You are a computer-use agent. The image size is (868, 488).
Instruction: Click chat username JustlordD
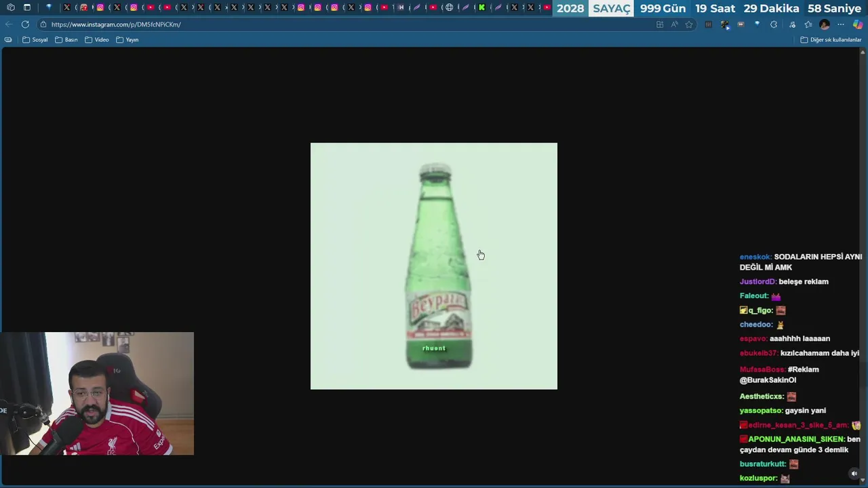pos(757,281)
